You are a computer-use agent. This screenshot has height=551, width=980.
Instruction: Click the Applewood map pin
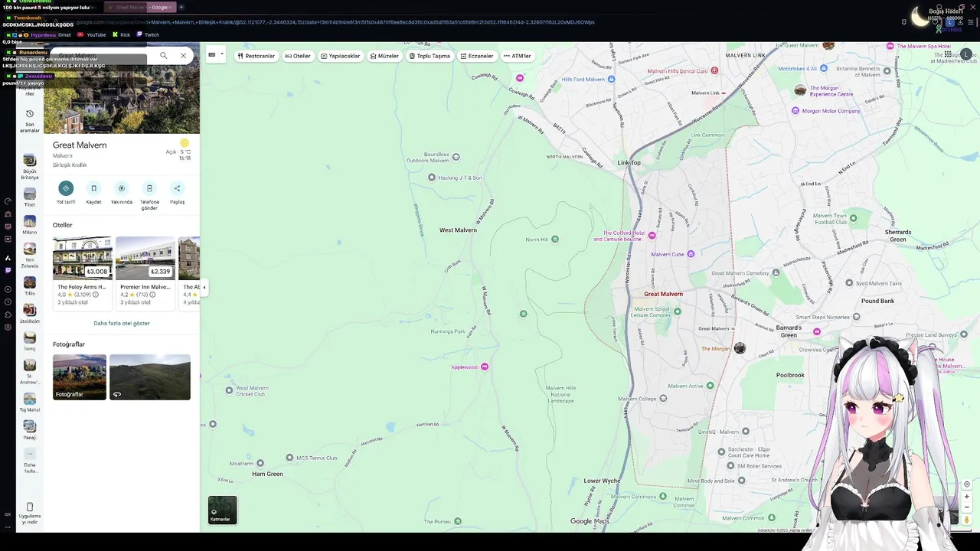[485, 367]
